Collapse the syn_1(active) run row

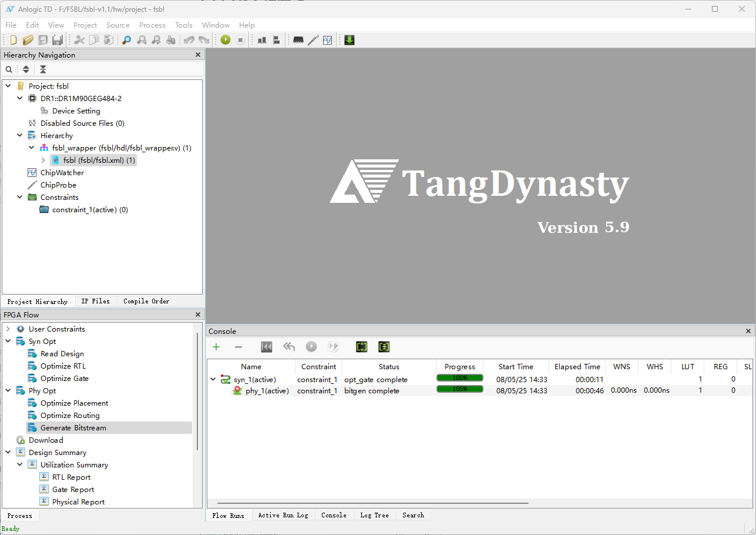pos(213,379)
